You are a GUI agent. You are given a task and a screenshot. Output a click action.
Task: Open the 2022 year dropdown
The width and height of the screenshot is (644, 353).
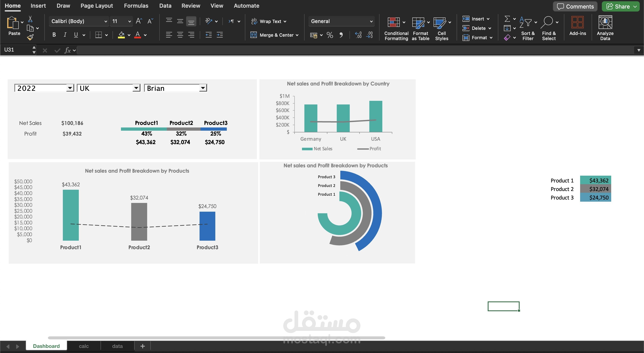(x=70, y=88)
